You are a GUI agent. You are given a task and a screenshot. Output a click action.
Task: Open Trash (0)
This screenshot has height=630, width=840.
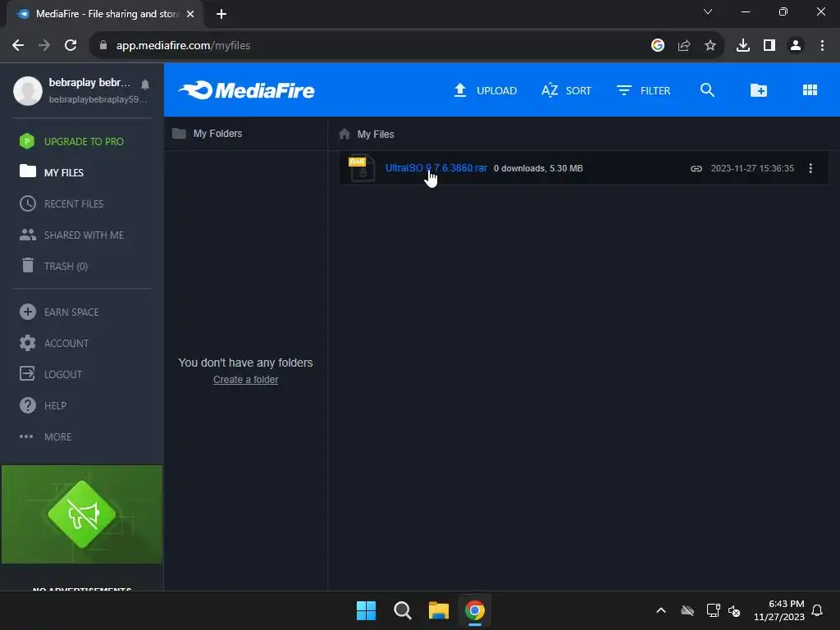click(x=53, y=266)
